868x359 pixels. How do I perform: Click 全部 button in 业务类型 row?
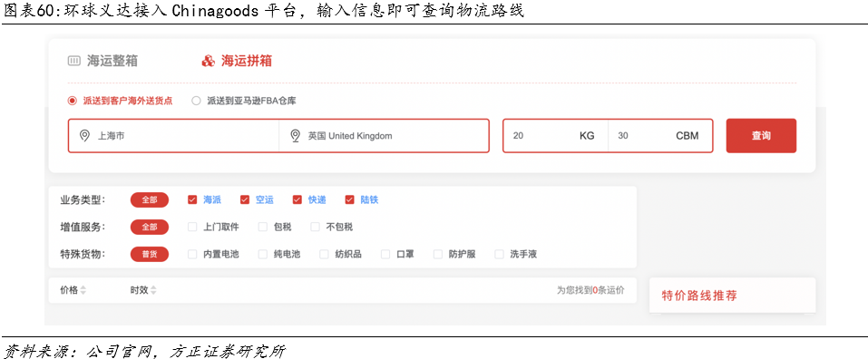[x=150, y=199]
